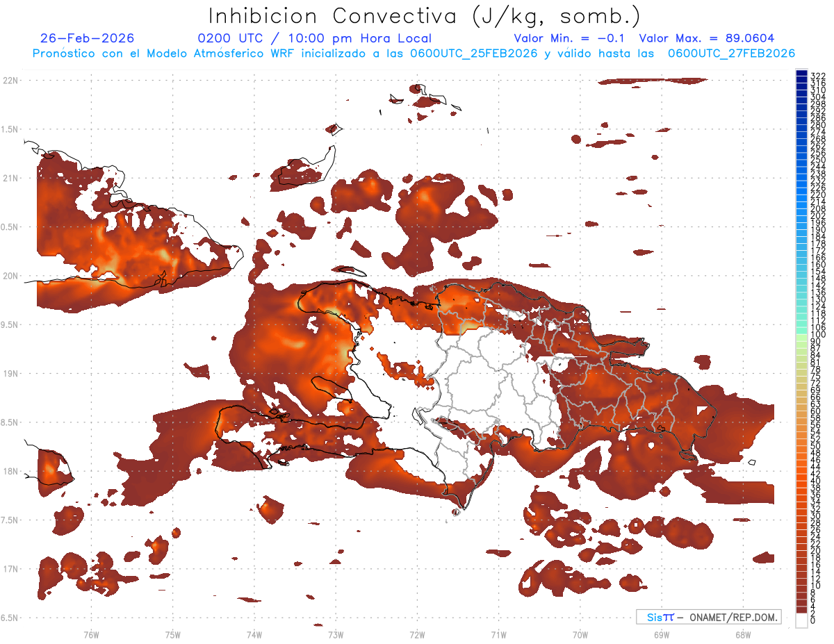Click the white swatch at the color bar bottom
Screen dimensions: 834x644
[801, 620]
